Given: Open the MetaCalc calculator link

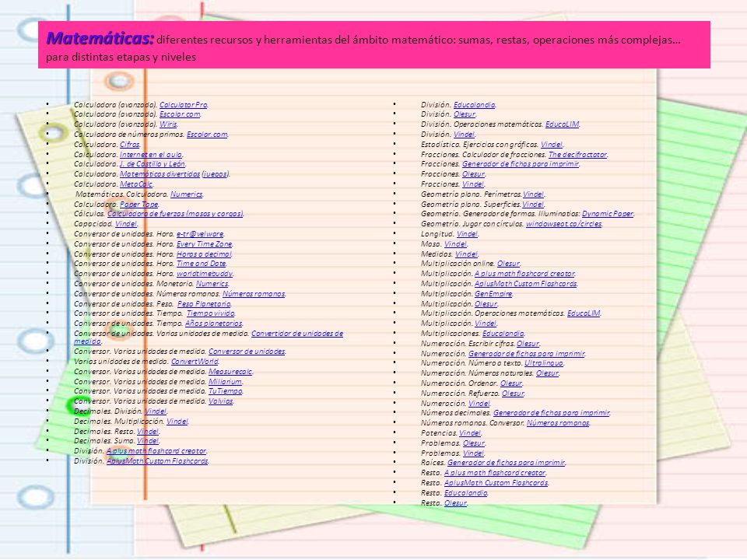Looking at the screenshot, I should click(x=136, y=184).
